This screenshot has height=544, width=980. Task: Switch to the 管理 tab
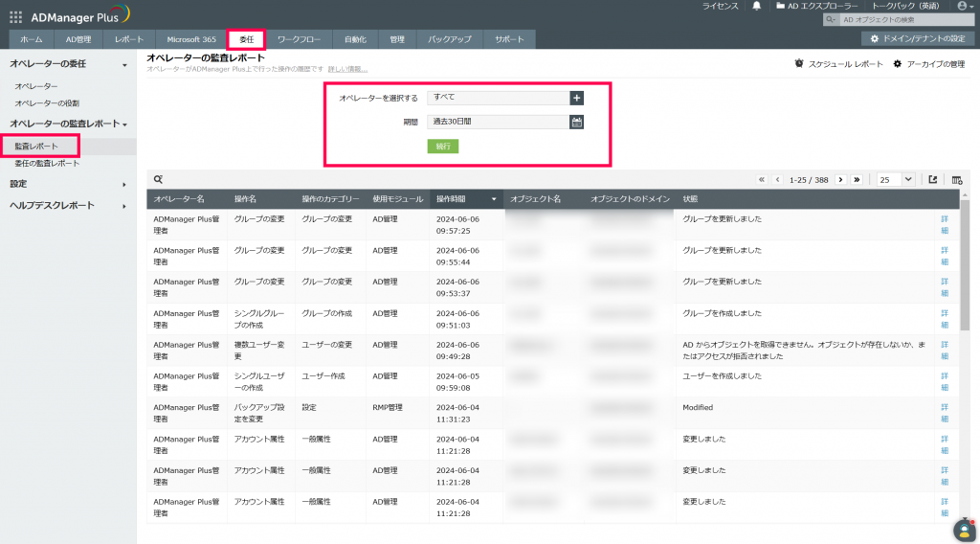(397, 39)
